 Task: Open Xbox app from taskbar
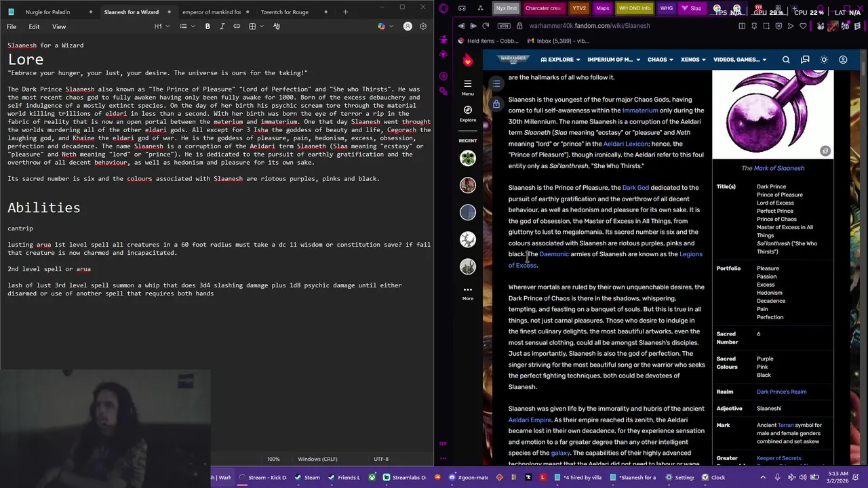tap(372, 477)
